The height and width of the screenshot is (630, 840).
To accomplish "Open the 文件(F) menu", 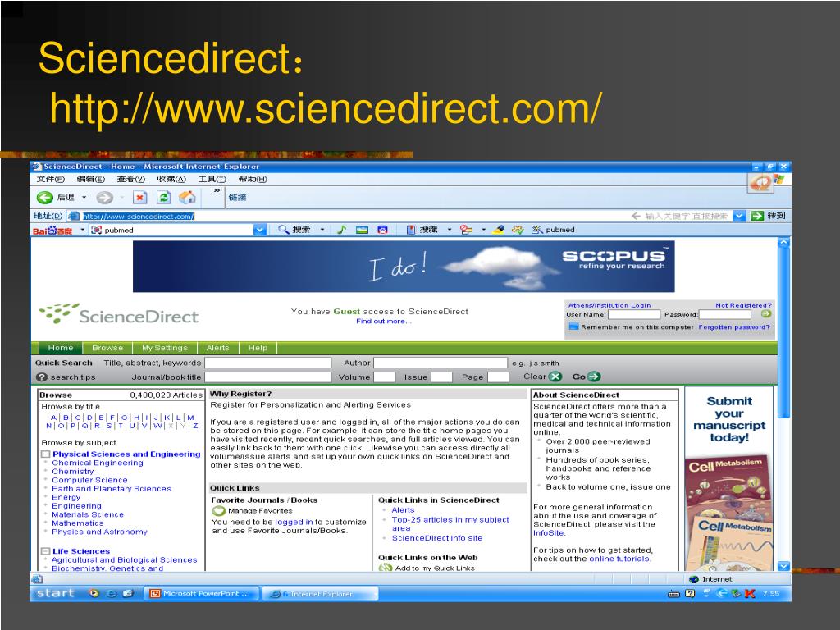I will coord(50,179).
